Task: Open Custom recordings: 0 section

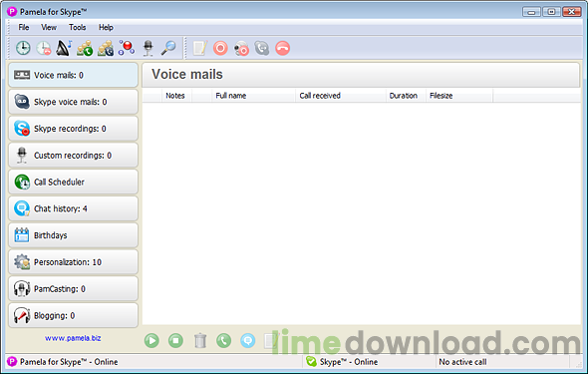Action: (73, 156)
